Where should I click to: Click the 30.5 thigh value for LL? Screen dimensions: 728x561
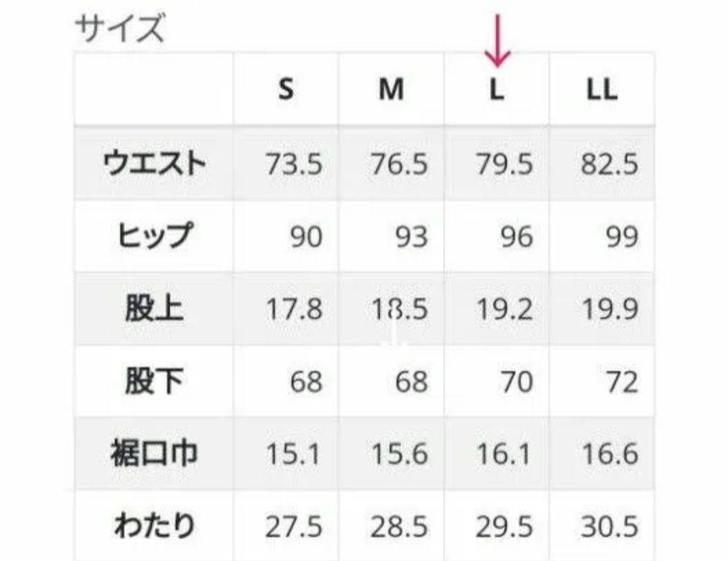(x=609, y=527)
